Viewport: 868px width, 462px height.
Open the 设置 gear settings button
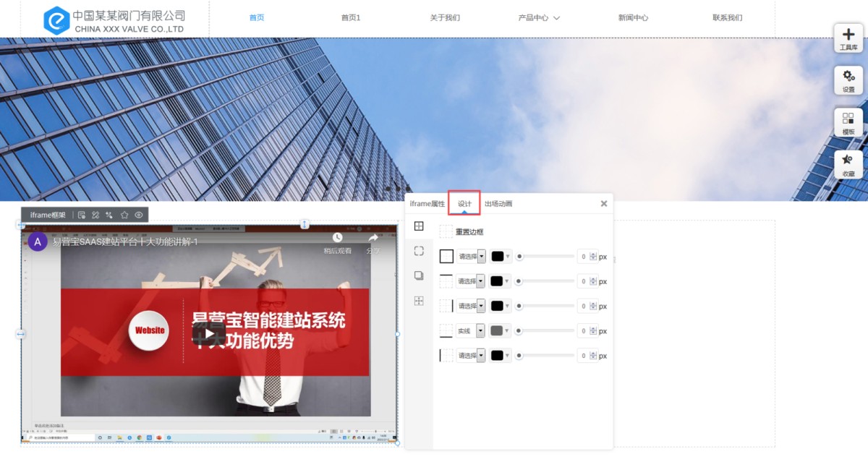coord(848,80)
